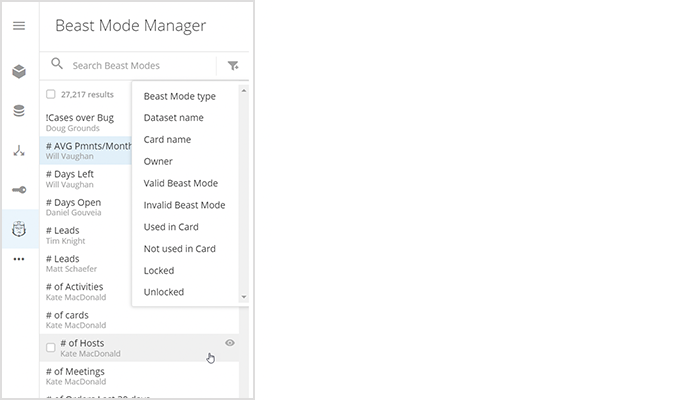Click the search magnifier icon

(x=57, y=64)
